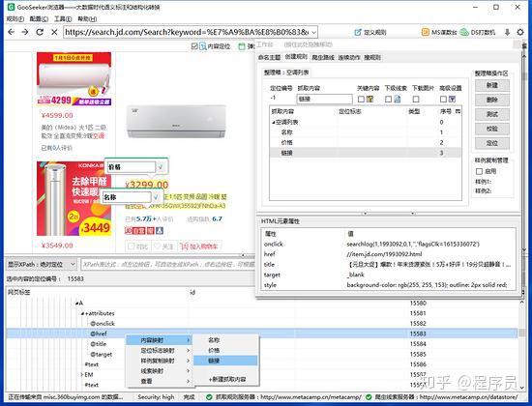Select the 价格 row in the rule list

[x=366, y=142]
